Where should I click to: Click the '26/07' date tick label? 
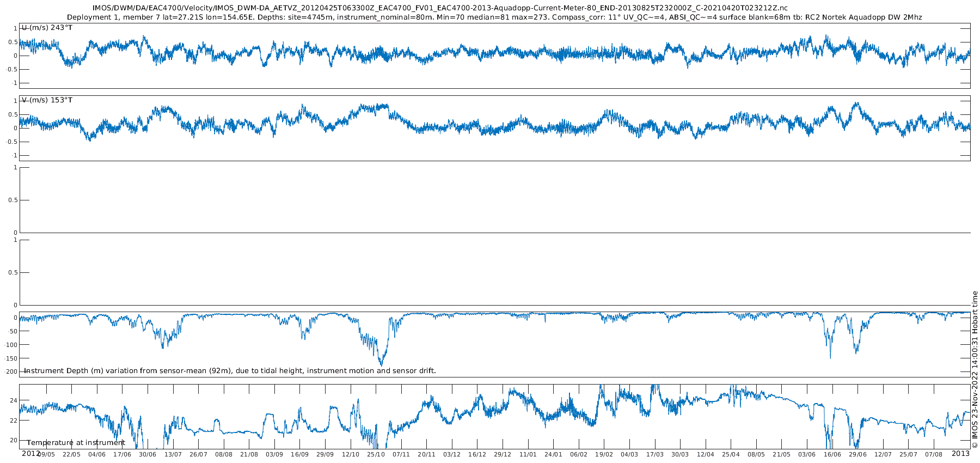click(198, 454)
